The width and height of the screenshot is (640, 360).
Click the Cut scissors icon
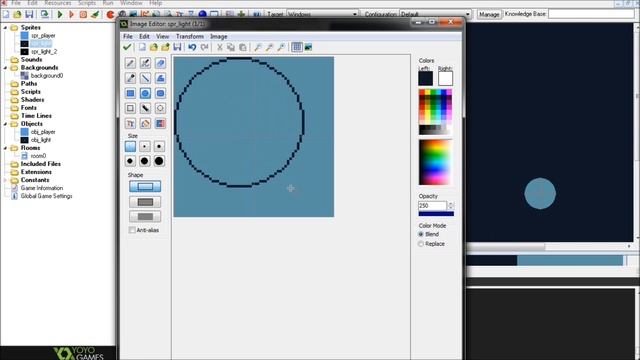click(220, 47)
